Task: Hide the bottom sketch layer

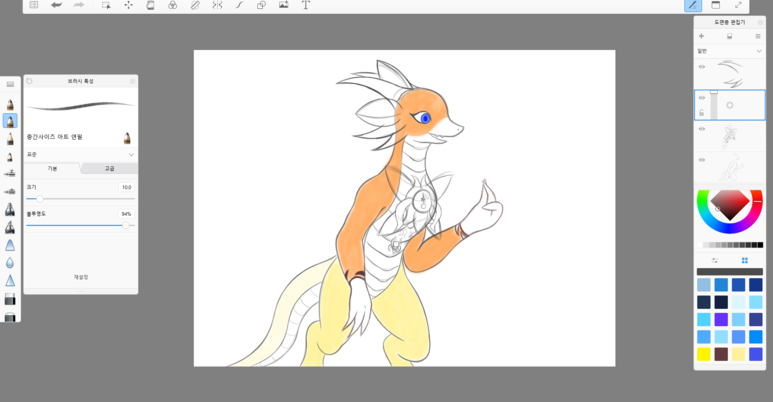Action: click(x=702, y=160)
